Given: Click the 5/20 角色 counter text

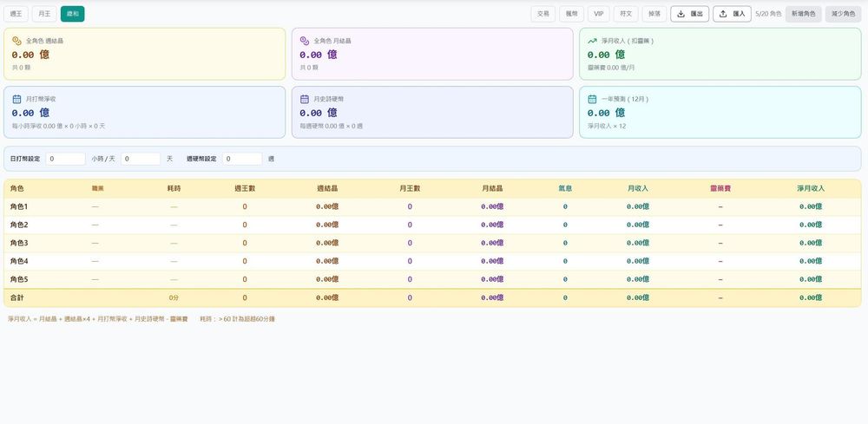Looking at the screenshot, I should click(x=768, y=14).
